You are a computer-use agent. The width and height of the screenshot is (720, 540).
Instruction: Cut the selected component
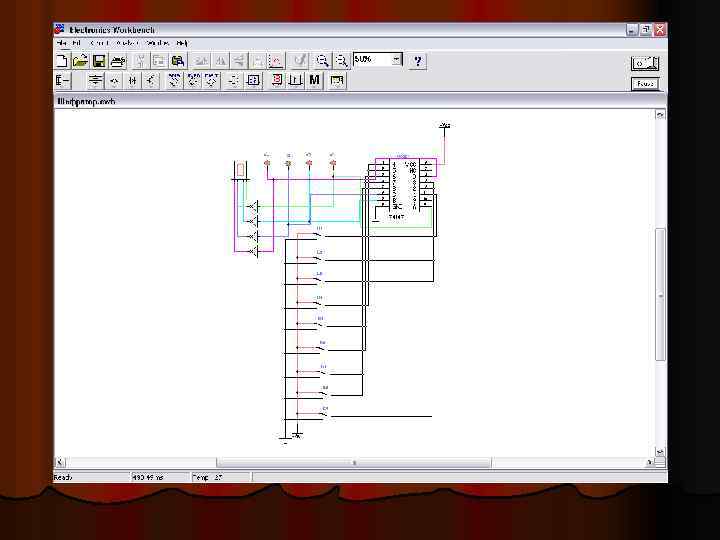pos(141,61)
